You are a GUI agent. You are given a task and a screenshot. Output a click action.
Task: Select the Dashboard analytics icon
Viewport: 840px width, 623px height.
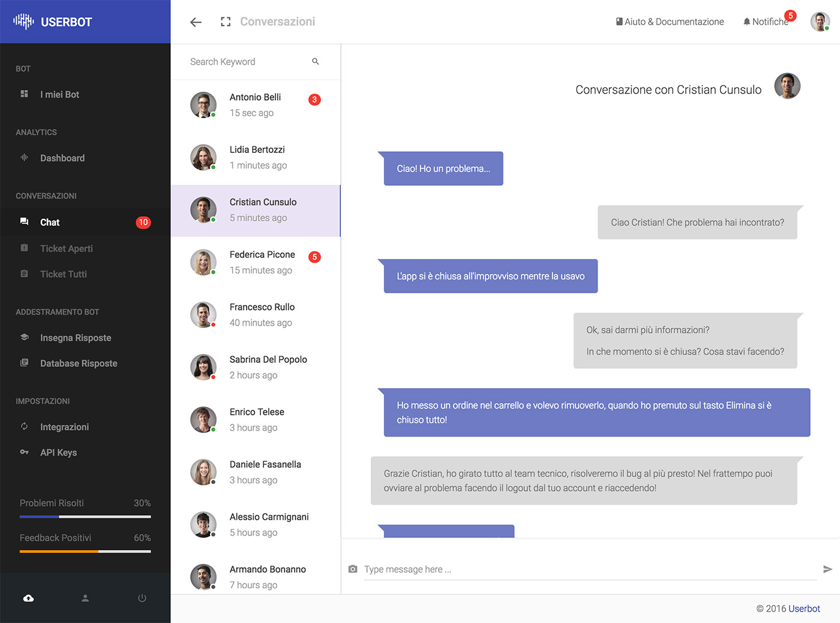[24, 158]
